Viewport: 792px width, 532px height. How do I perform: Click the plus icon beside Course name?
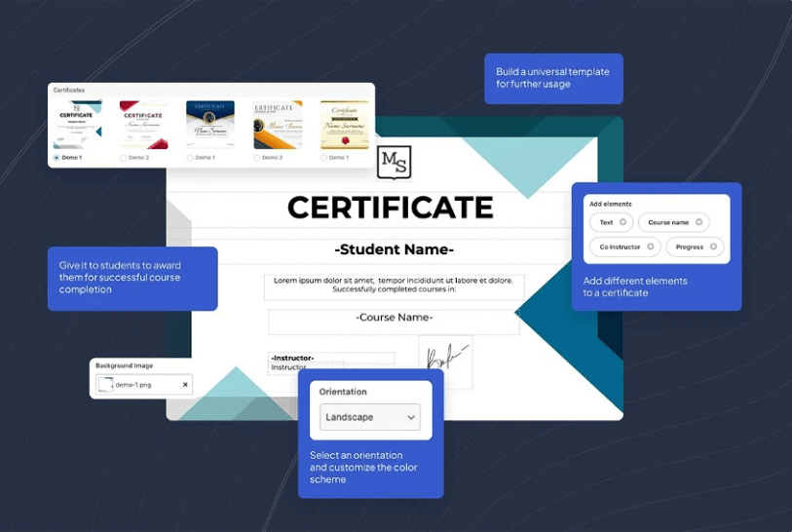pos(698,222)
